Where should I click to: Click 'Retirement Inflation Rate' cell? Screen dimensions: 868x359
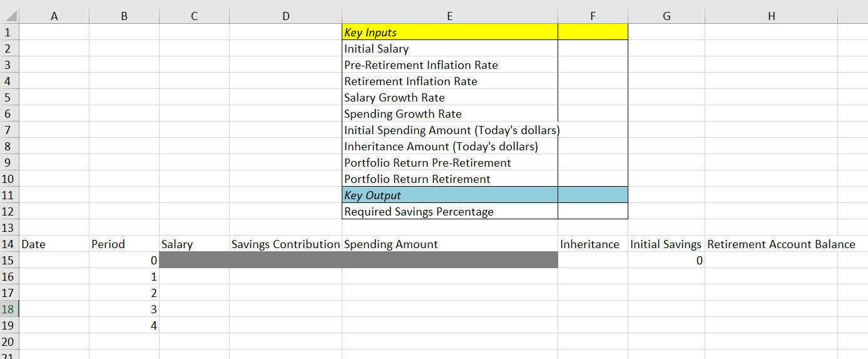(450, 81)
